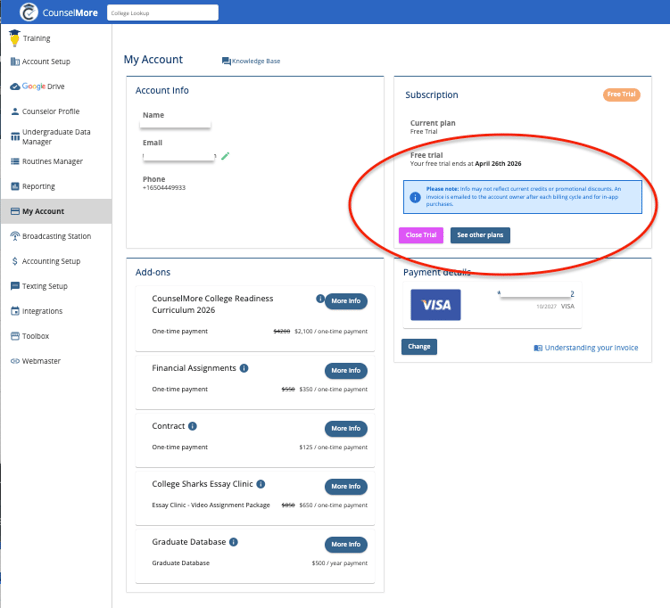Image resolution: width=670 pixels, height=608 pixels.
Task: Open Google Drive from sidebar
Action: coord(42,87)
